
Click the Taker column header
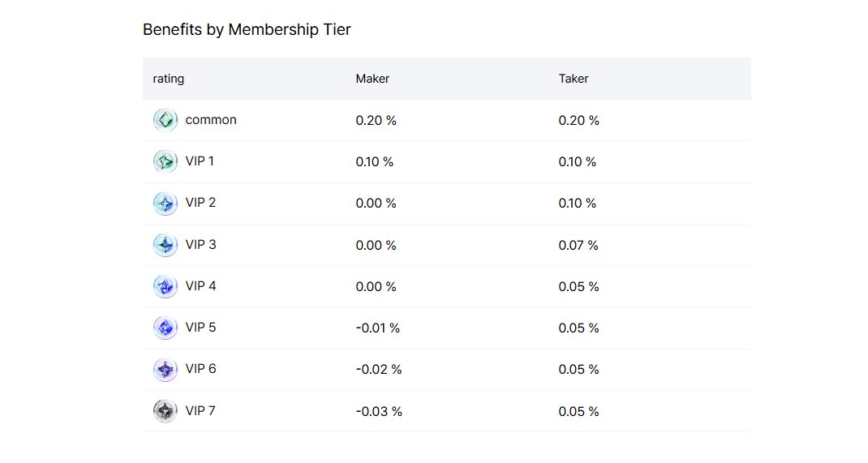click(574, 79)
